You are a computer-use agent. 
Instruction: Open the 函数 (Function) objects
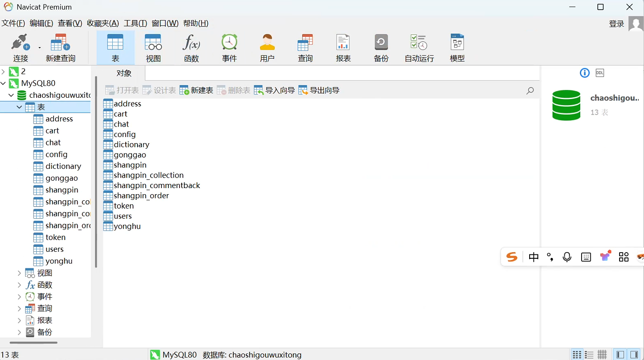(191, 48)
